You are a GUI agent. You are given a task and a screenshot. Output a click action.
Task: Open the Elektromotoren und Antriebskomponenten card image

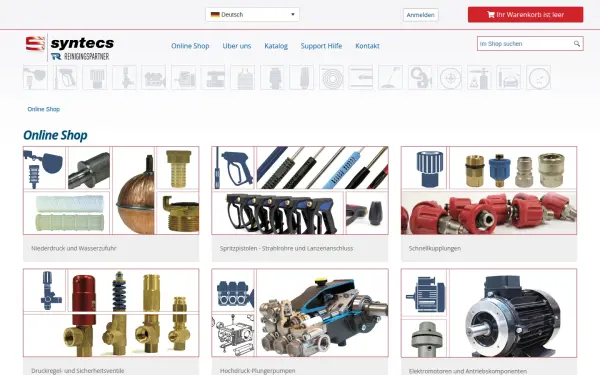coord(489,313)
